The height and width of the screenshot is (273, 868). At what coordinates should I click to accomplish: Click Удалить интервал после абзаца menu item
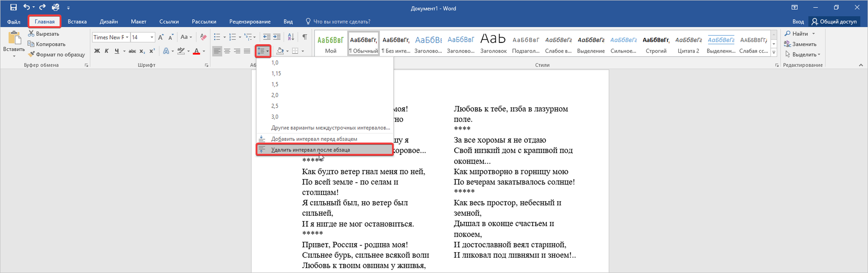tap(310, 150)
